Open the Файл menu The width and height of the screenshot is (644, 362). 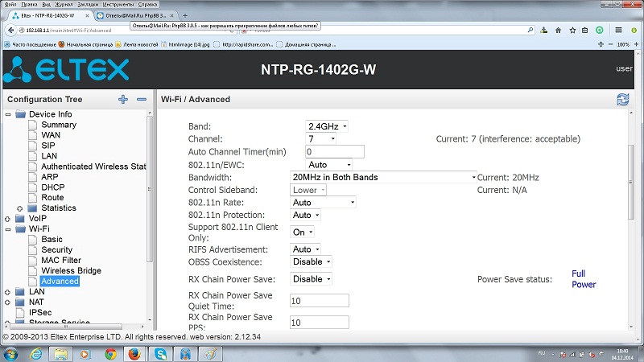[10, 4]
